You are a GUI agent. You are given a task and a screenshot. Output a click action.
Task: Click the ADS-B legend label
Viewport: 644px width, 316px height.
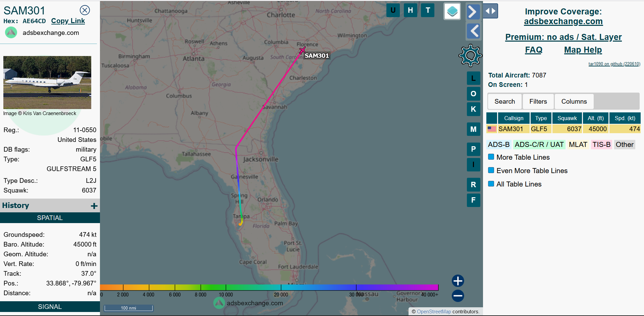[498, 145]
